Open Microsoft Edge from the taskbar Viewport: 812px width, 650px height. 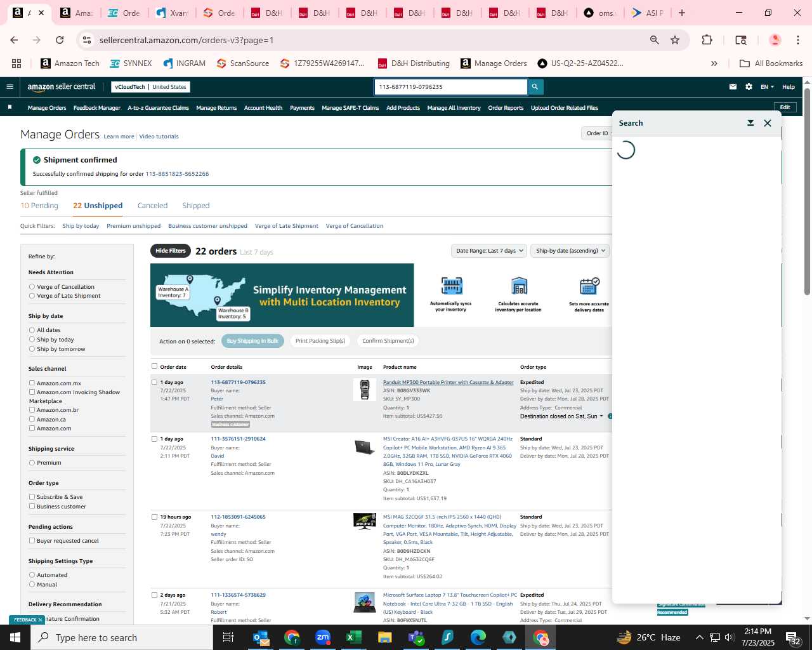tap(478, 637)
